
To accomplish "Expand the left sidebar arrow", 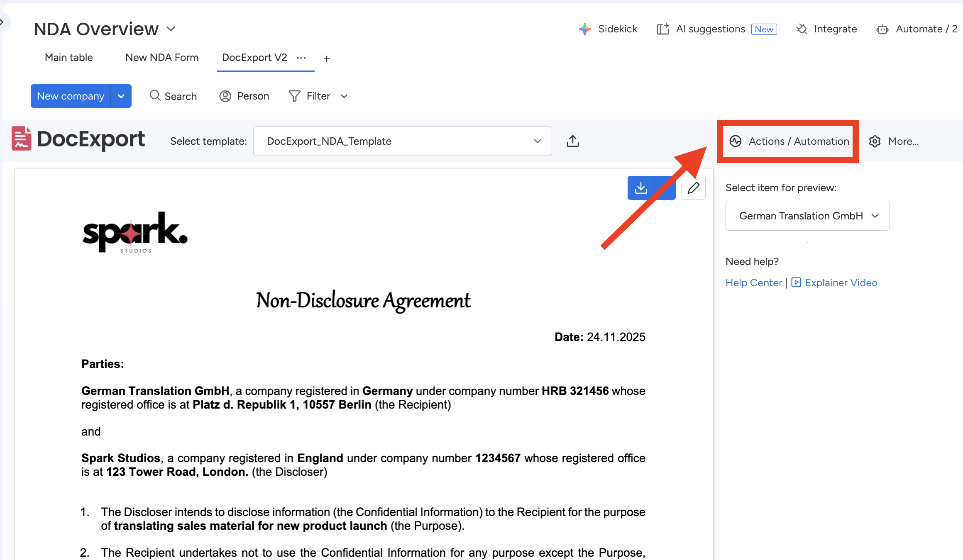I will coord(2,22).
